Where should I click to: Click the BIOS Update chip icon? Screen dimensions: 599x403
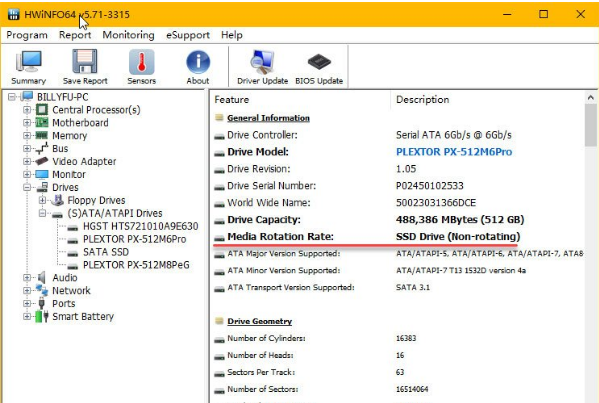pyautogui.click(x=319, y=62)
